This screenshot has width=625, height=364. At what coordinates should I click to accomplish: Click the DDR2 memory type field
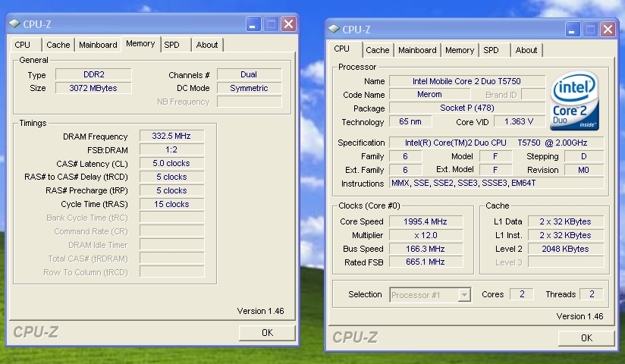tap(93, 74)
